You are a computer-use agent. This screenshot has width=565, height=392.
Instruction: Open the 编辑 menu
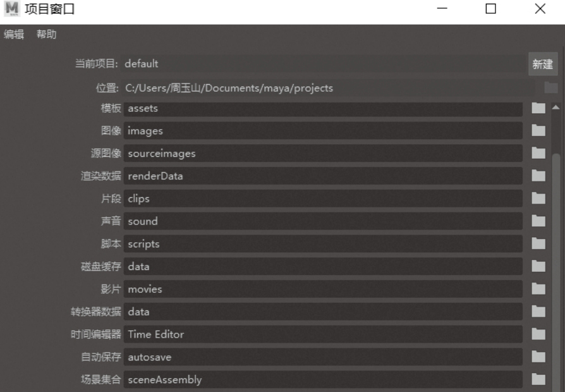point(14,34)
